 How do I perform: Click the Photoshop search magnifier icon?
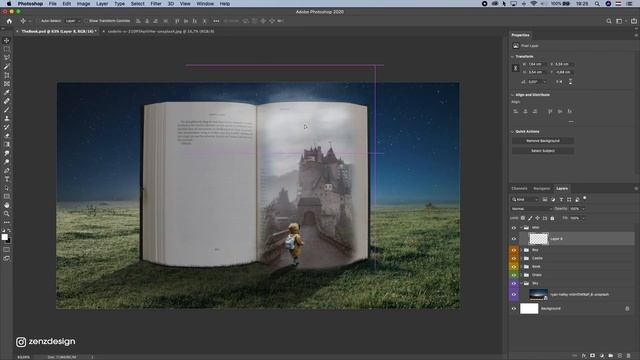[609, 21]
